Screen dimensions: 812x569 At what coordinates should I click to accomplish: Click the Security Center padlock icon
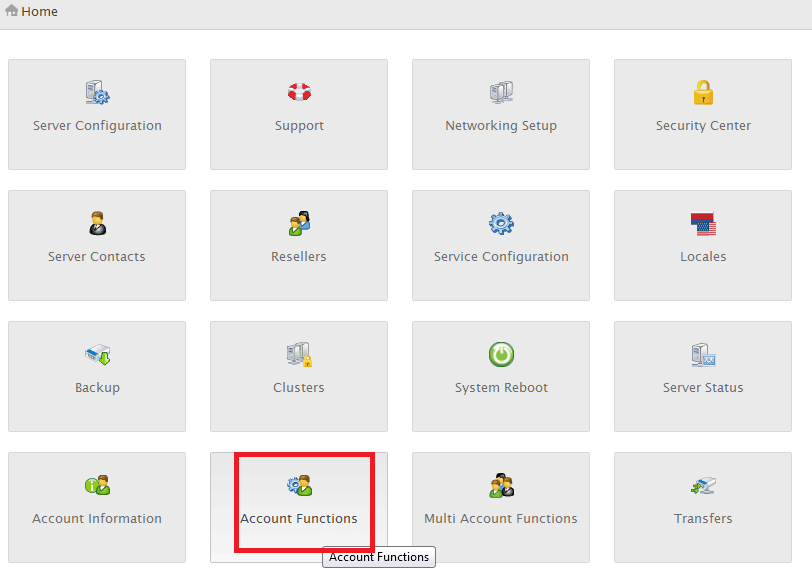703,93
